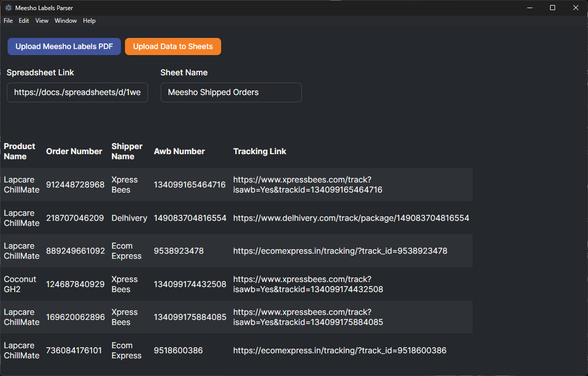Click Lapcare ChillMate in order 912448728968 row
This screenshot has height=376, width=588.
tap(21, 184)
